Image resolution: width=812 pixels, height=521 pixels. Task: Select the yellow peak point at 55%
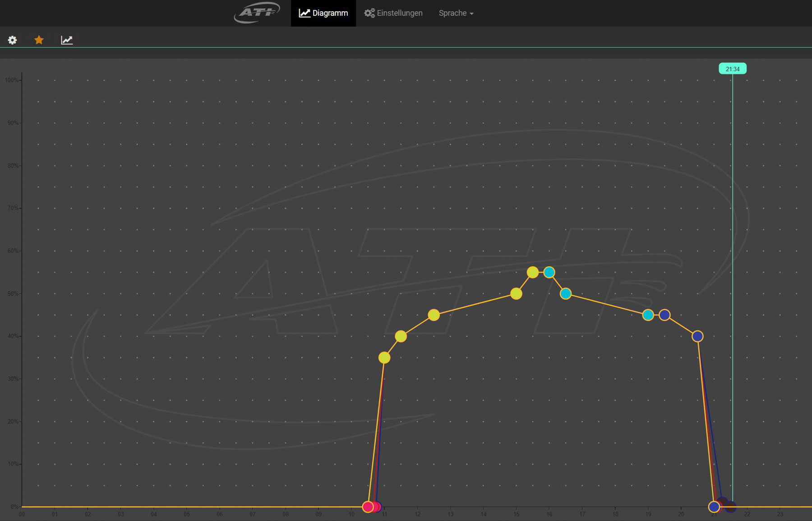(533, 272)
